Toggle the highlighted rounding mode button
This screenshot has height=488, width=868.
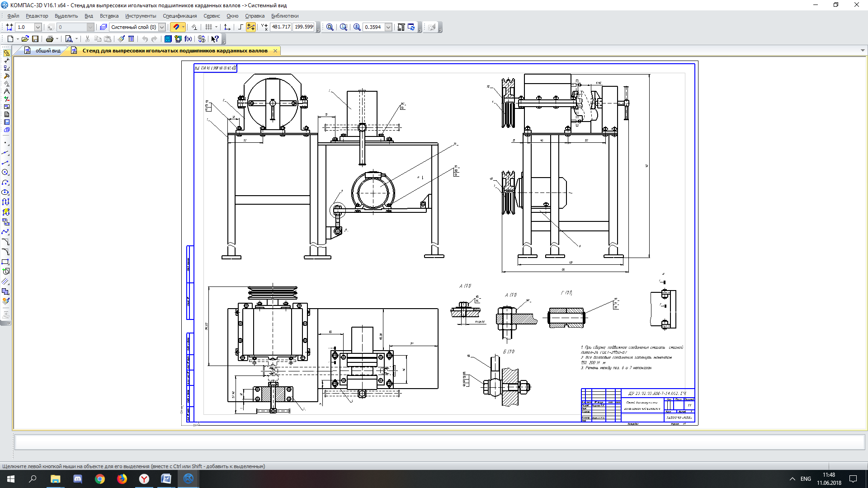click(250, 27)
